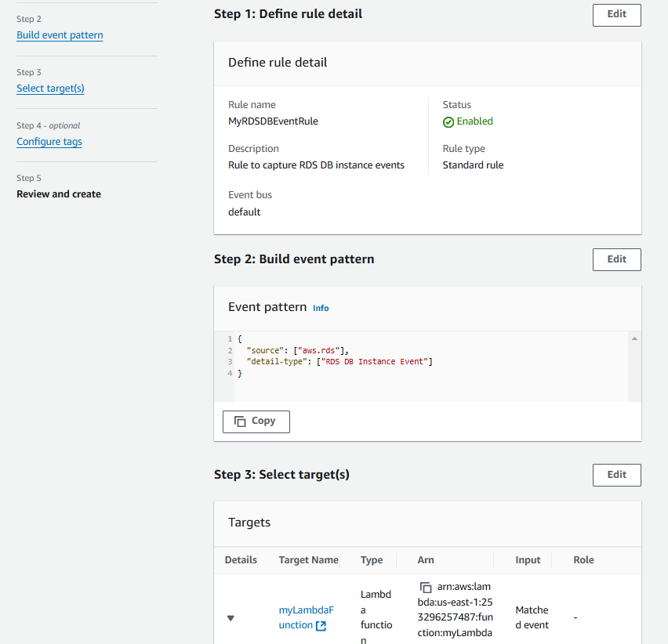The width and height of the screenshot is (668, 644).
Task: Click the scroll-up arrow in event pattern editor
Action: click(634, 338)
